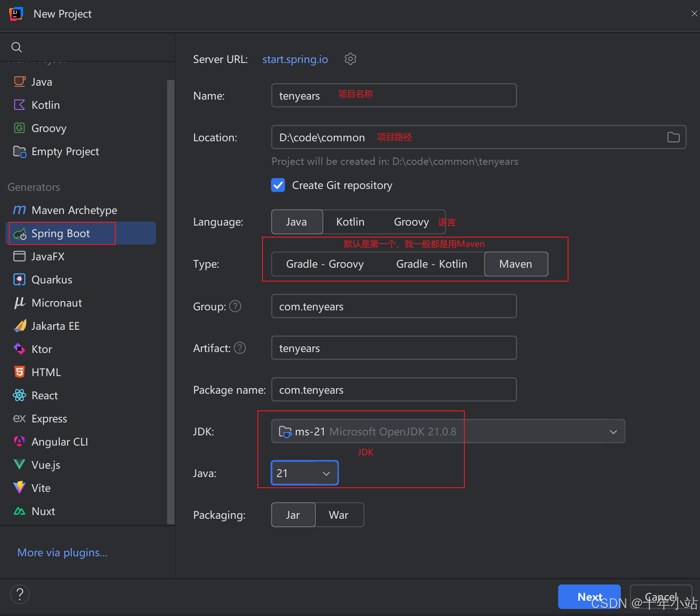Select Kotlin project type label in sidebar
The width and height of the screenshot is (700, 616).
tap(45, 105)
